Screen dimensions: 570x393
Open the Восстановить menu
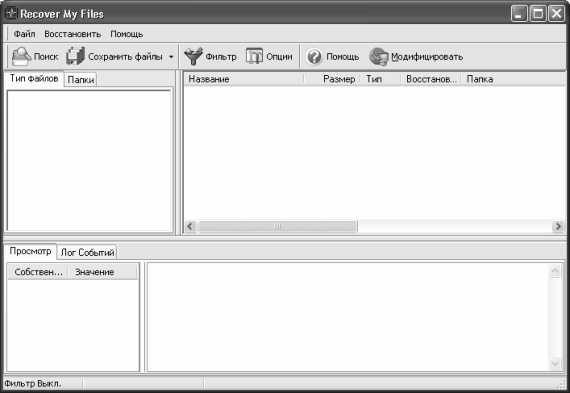click(x=73, y=34)
